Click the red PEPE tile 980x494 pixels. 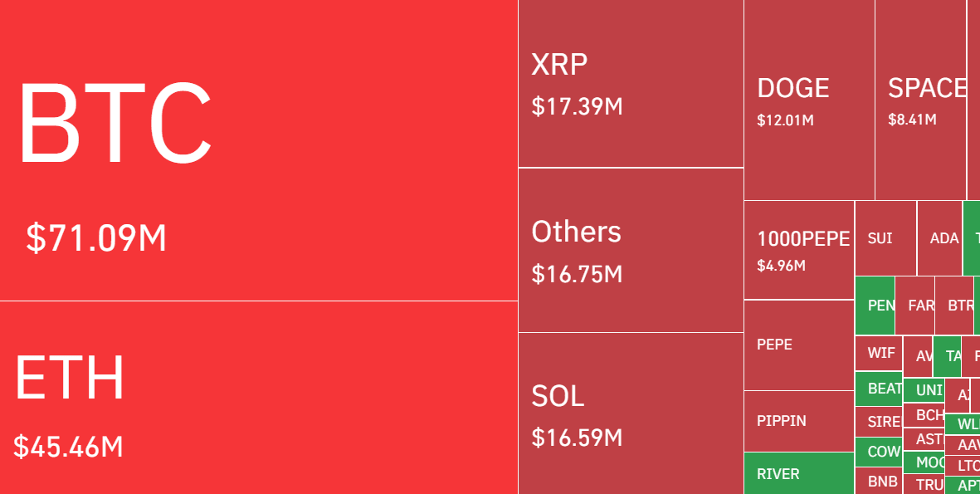(799, 345)
